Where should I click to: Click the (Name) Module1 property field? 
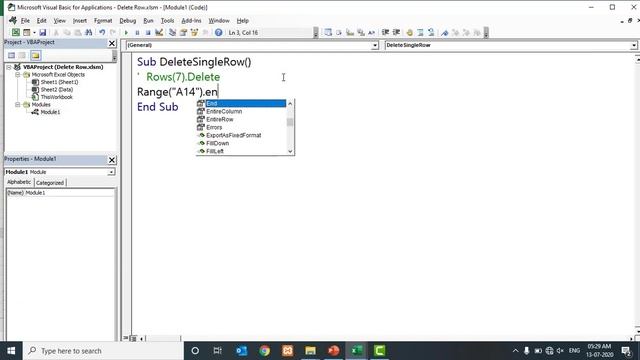pos(60,193)
